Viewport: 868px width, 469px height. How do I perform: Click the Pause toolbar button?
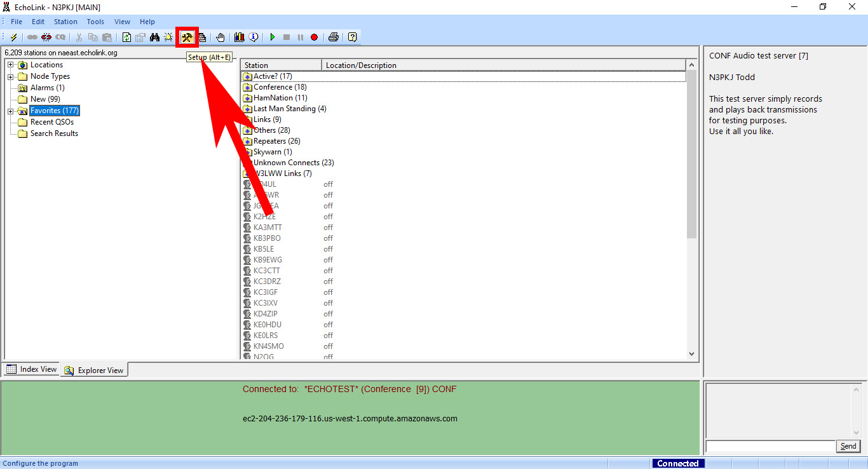click(300, 37)
